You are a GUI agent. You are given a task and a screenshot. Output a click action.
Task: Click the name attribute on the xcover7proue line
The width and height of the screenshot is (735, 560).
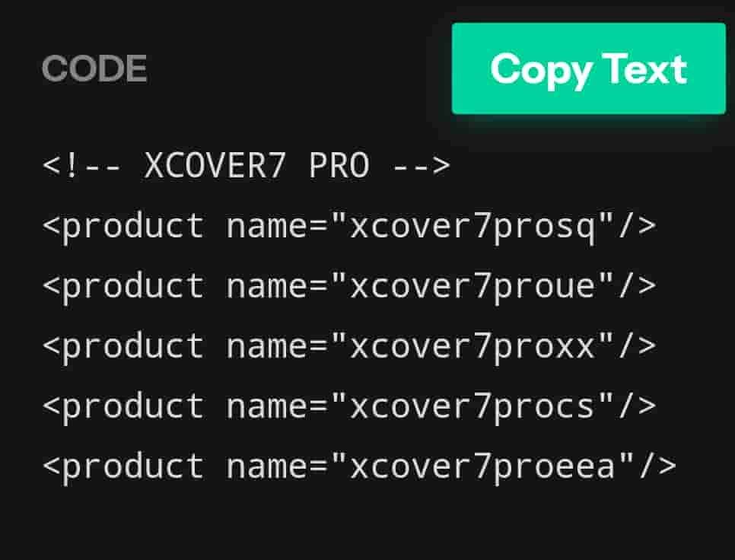click(x=266, y=286)
